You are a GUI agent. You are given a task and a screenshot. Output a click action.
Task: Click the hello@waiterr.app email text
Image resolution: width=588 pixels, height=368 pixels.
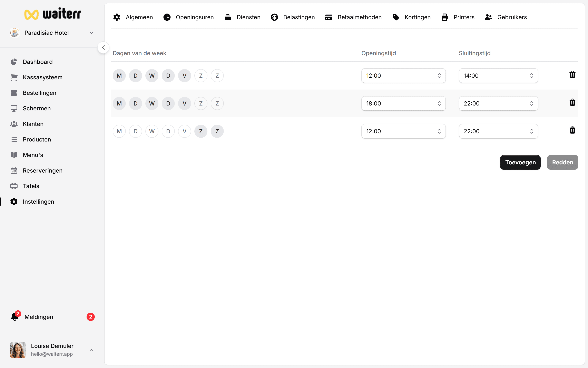point(52,354)
